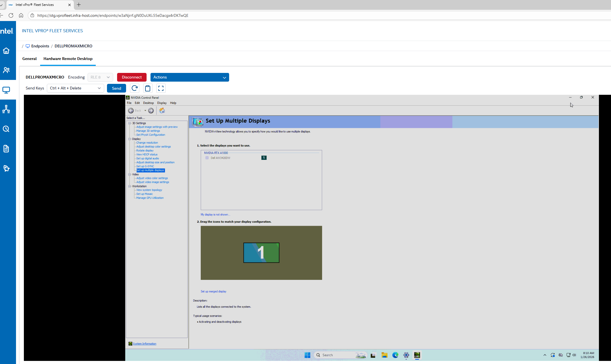Click the Send button

[x=117, y=88]
